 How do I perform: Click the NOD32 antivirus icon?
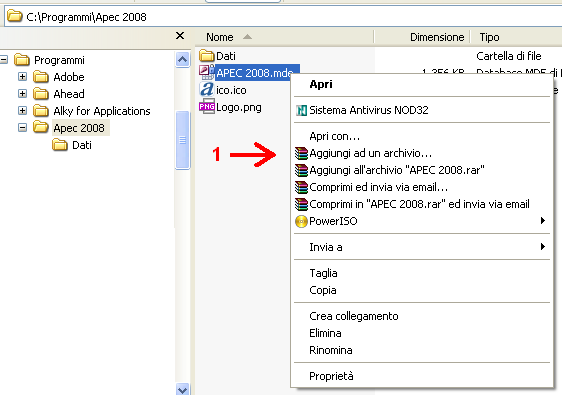(301, 110)
